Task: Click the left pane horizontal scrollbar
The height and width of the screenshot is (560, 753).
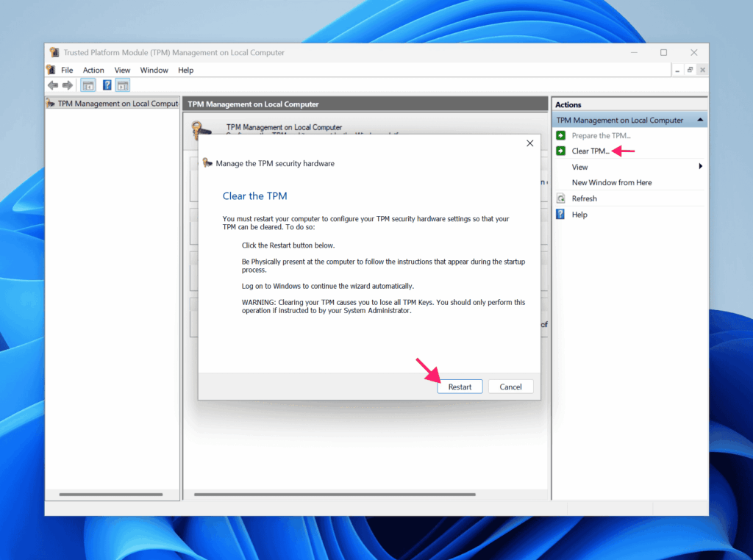Action: click(111, 495)
